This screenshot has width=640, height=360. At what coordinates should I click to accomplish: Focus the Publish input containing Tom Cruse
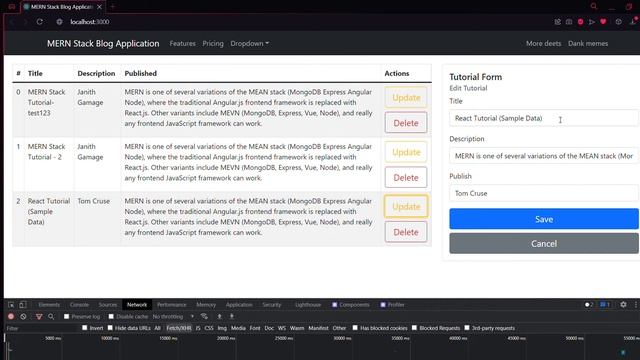(x=544, y=193)
